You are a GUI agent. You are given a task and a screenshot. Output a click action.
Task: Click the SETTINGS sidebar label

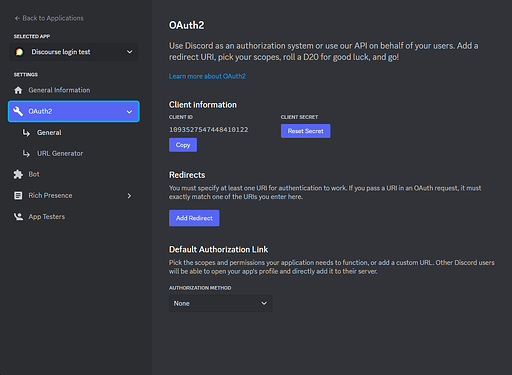[26, 75]
